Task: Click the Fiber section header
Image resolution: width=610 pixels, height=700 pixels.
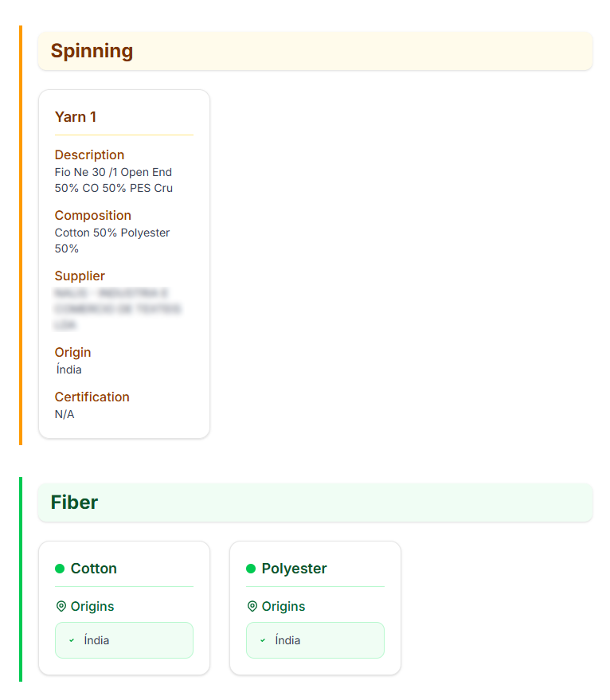Action: [x=74, y=503]
